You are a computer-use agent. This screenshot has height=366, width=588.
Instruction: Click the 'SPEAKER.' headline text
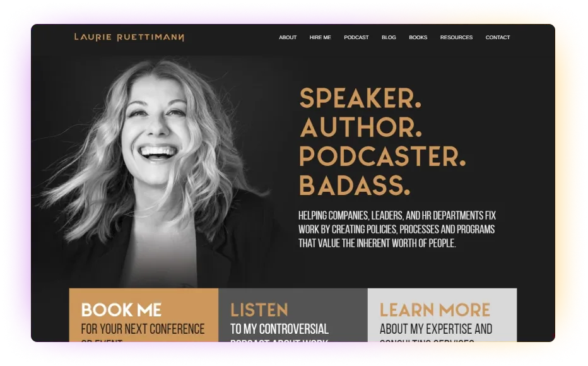pyautogui.click(x=360, y=98)
